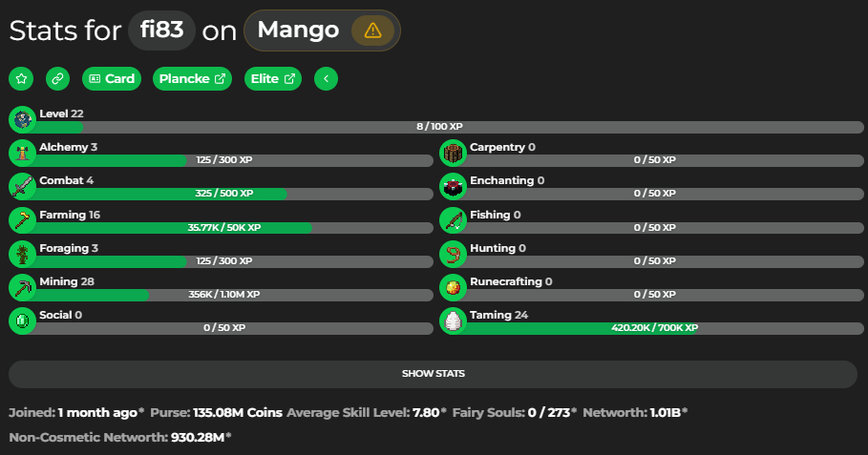Click the profile warning triangle icon
Image resolution: width=868 pixels, height=455 pixels.
click(372, 31)
